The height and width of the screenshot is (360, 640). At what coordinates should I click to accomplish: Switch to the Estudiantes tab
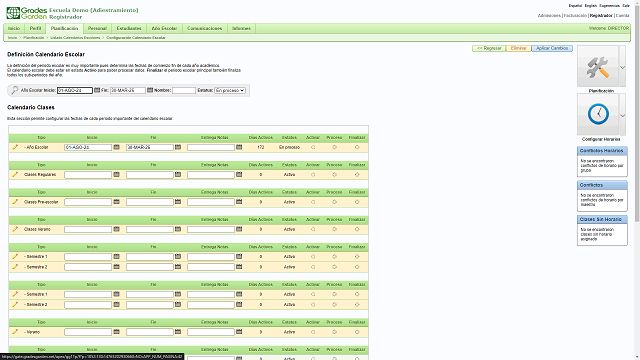(129, 28)
